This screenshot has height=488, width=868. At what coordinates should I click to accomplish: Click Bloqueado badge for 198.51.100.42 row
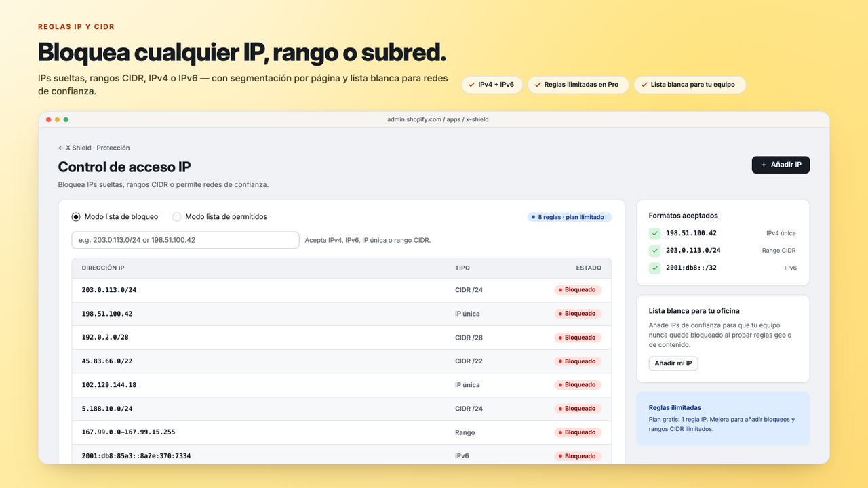coord(578,314)
